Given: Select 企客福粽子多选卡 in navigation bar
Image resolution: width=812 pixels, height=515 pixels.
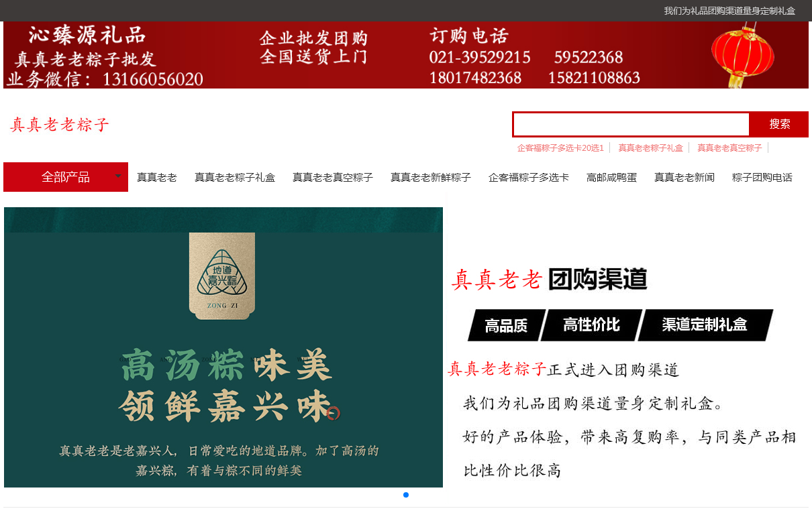Looking at the screenshot, I should [529, 178].
